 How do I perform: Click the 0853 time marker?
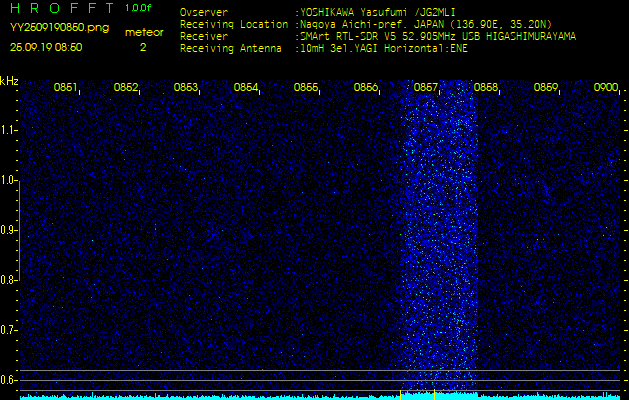point(186,87)
